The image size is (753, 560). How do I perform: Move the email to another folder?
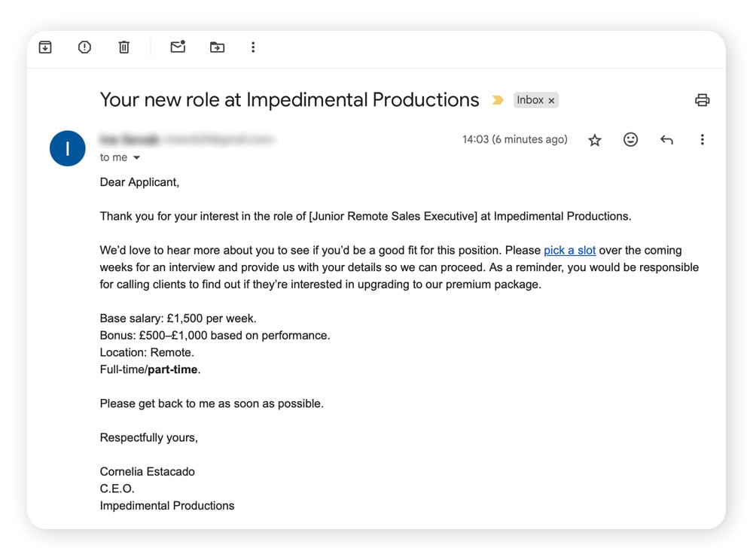[x=217, y=47]
